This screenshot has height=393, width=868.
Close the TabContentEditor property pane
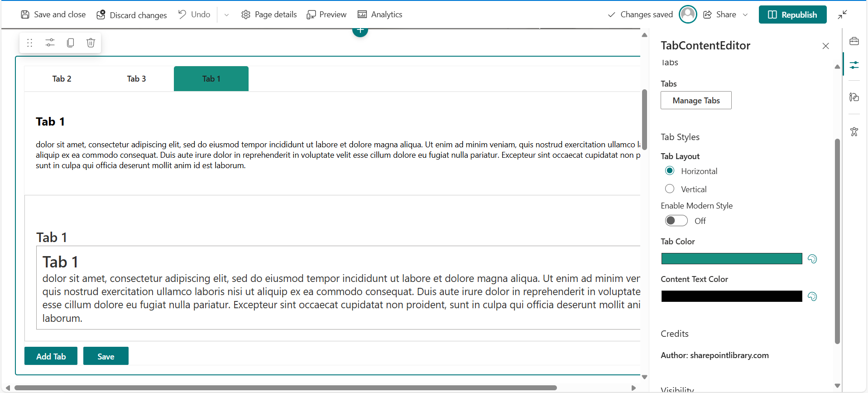click(825, 46)
